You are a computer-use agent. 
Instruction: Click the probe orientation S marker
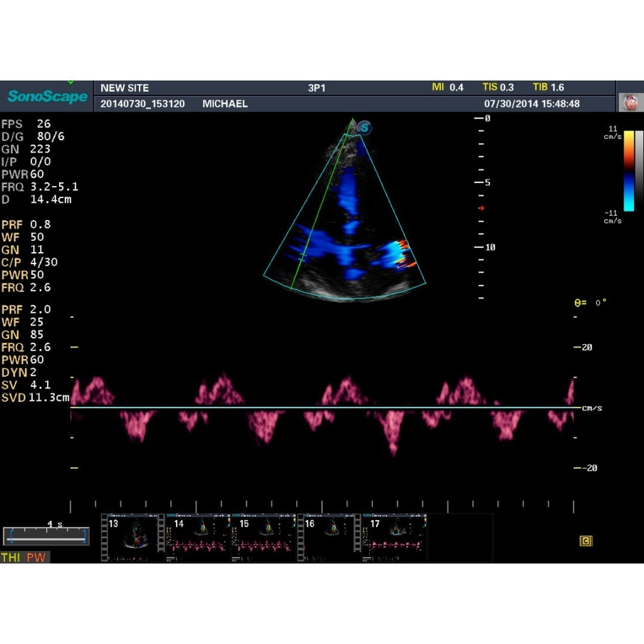pyautogui.click(x=364, y=128)
